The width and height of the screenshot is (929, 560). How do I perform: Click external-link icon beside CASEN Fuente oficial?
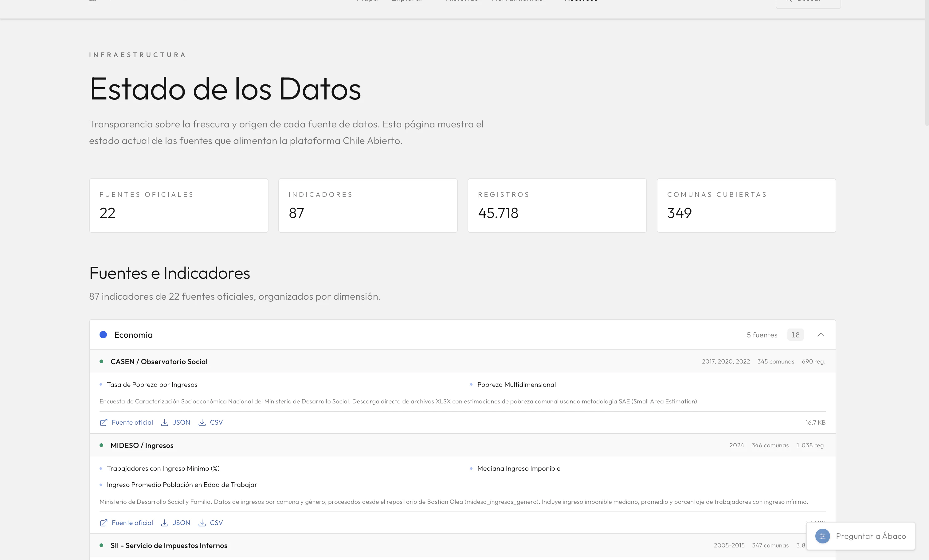[104, 422]
